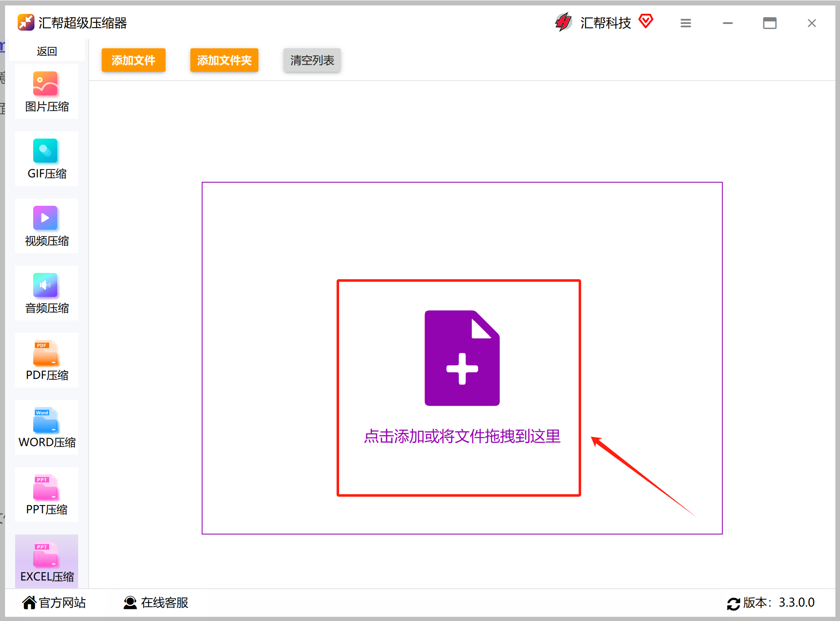Go back using the 返回 button
The width and height of the screenshot is (840, 621).
tap(47, 51)
